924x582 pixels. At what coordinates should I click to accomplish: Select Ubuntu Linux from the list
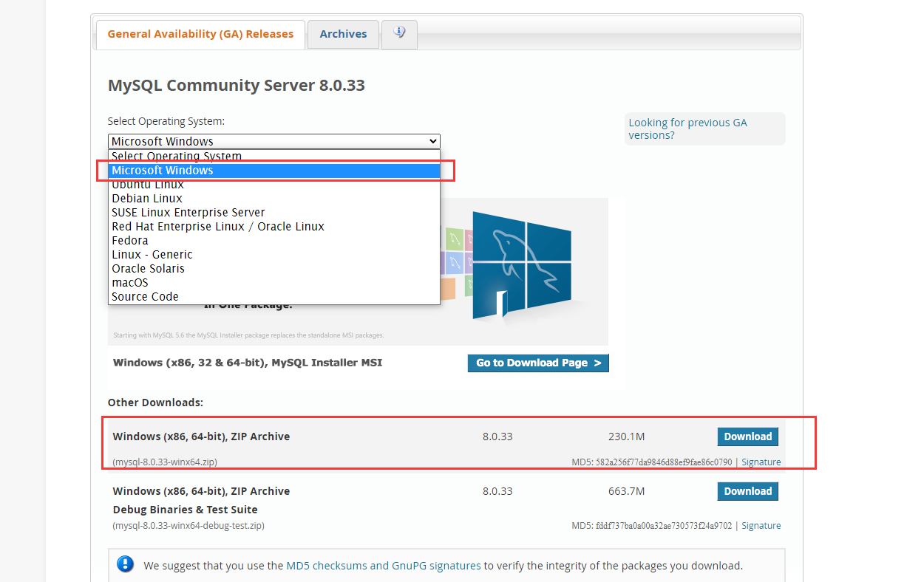click(274, 185)
